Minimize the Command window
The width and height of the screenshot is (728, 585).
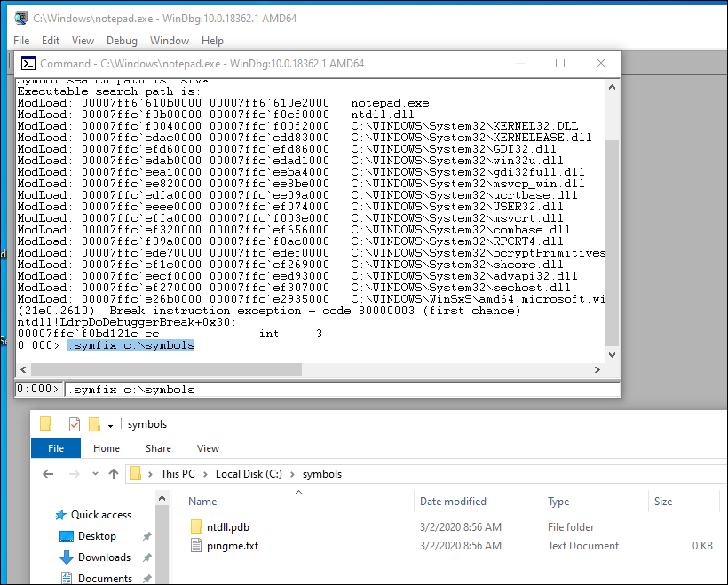click(x=520, y=63)
